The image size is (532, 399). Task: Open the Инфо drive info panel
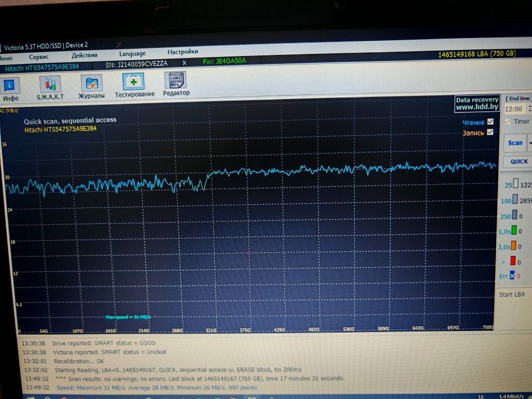coord(10,90)
